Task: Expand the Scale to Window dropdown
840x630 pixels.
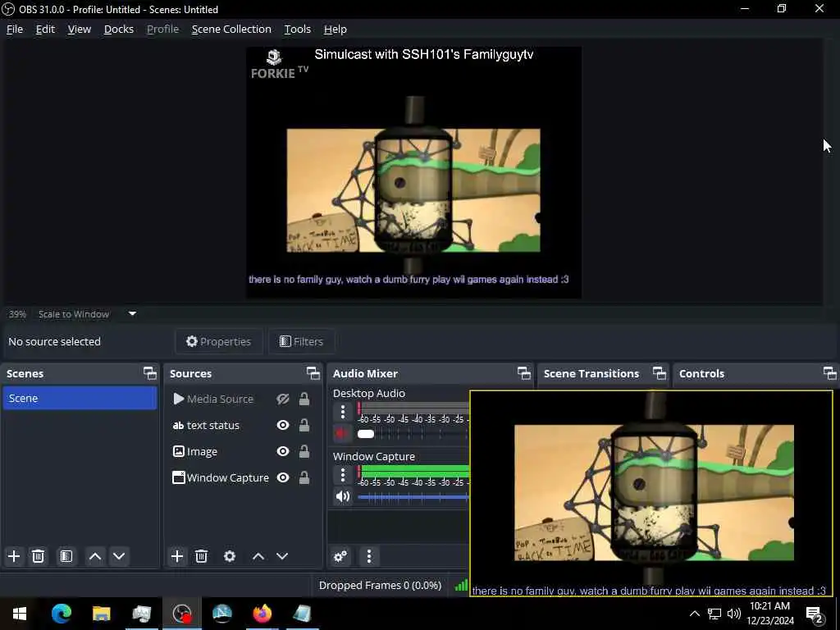Action: (x=132, y=313)
